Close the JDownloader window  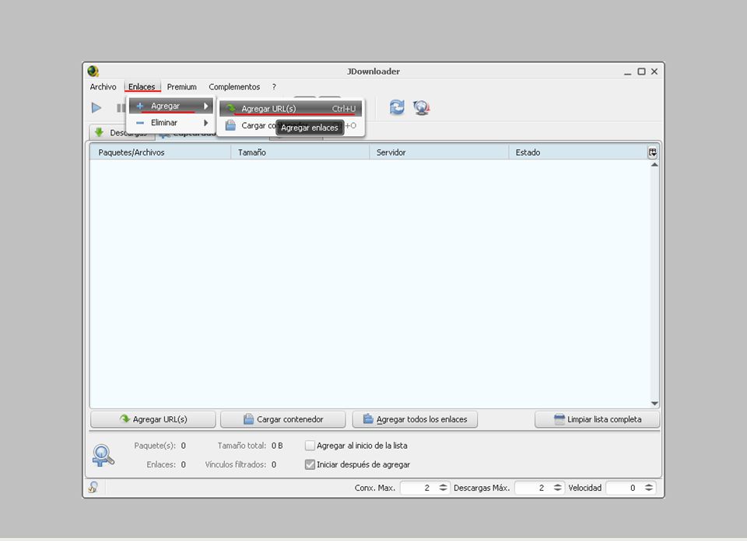point(654,72)
